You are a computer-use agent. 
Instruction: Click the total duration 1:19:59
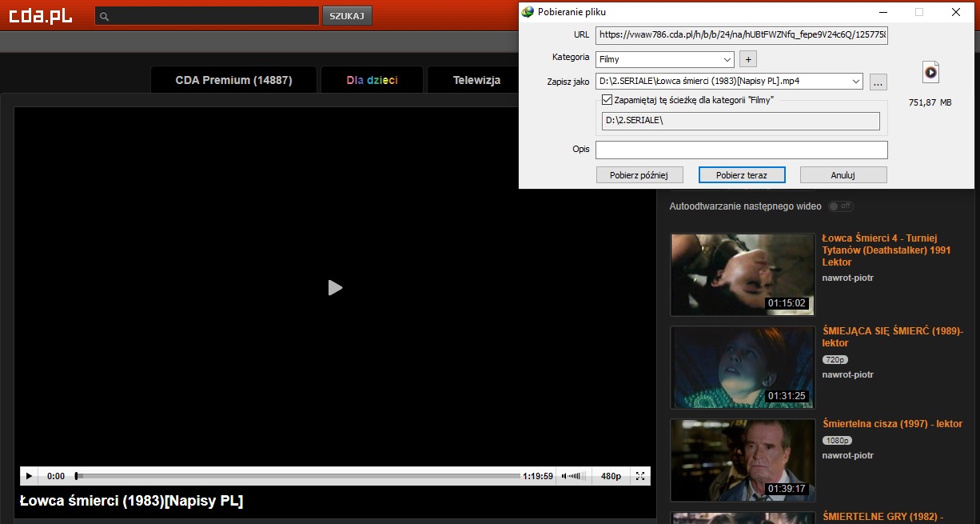[538, 476]
